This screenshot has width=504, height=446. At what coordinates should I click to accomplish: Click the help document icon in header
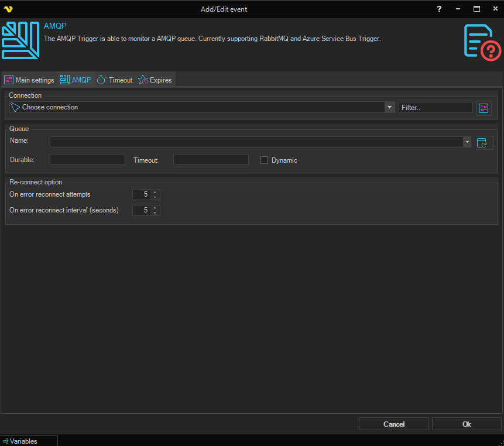[x=482, y=41]
